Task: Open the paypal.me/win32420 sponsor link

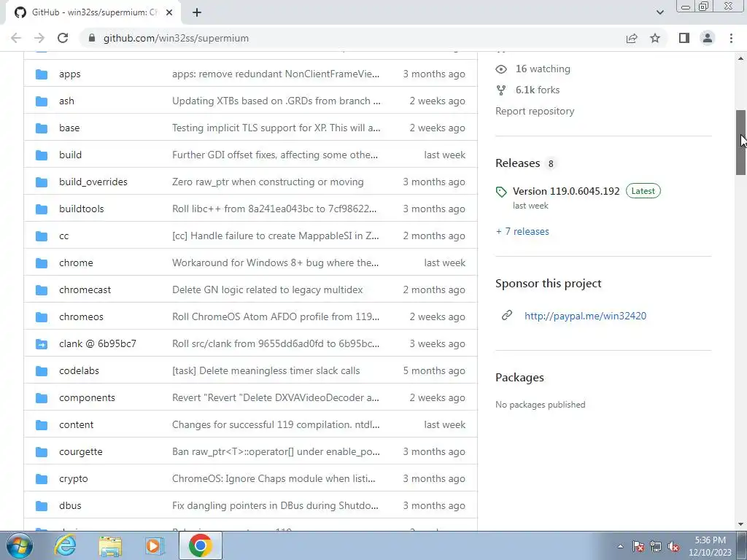Action: tap(586, 316)
